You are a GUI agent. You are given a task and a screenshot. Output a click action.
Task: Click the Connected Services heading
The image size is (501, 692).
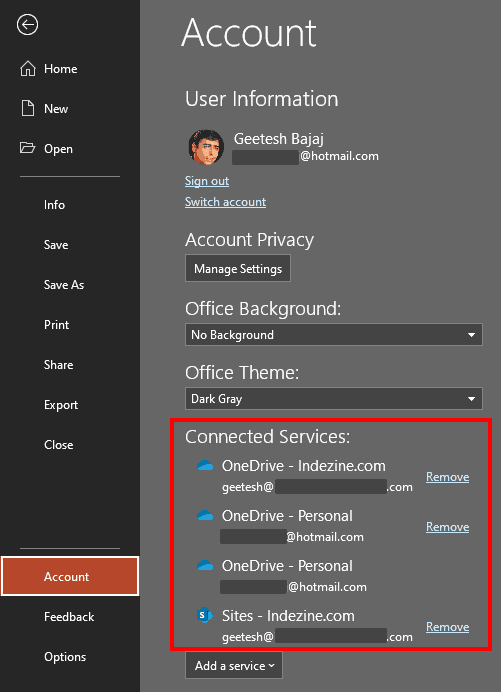click(267, 436)
